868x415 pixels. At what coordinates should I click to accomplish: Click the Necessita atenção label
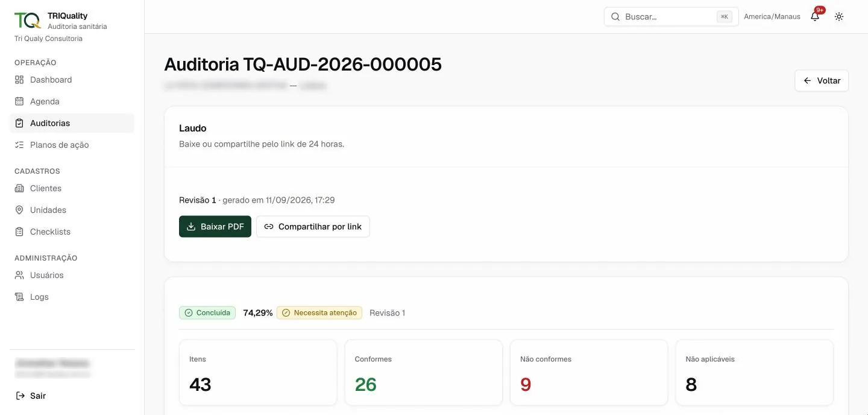coord(325,313)
